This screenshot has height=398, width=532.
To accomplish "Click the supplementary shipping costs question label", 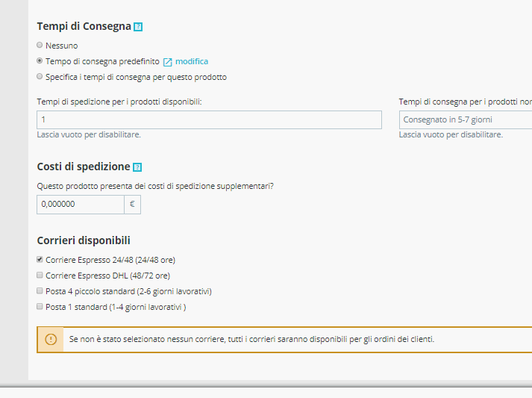I will pos(154,185).
